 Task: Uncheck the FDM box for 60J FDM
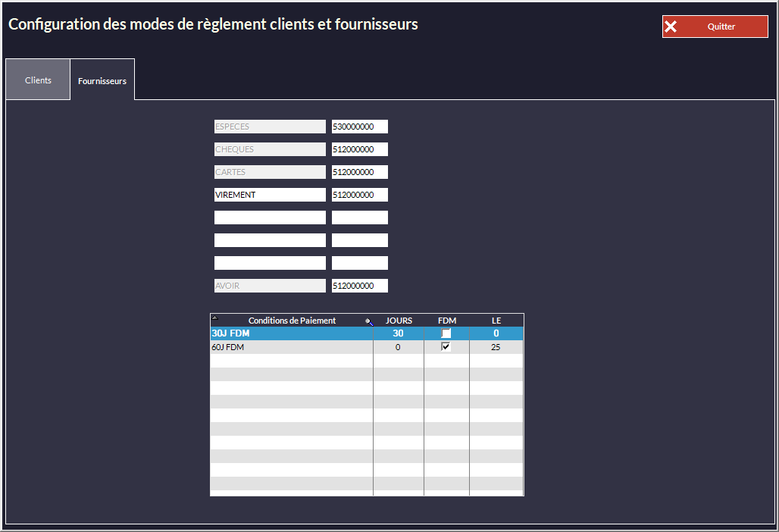click(446, 347)
